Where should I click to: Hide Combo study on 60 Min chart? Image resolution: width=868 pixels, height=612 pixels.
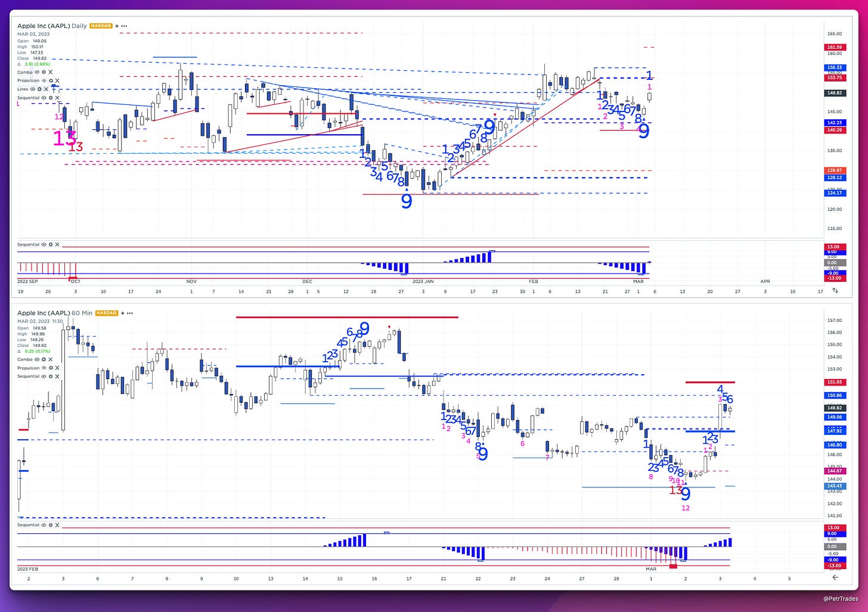[37, 359]
